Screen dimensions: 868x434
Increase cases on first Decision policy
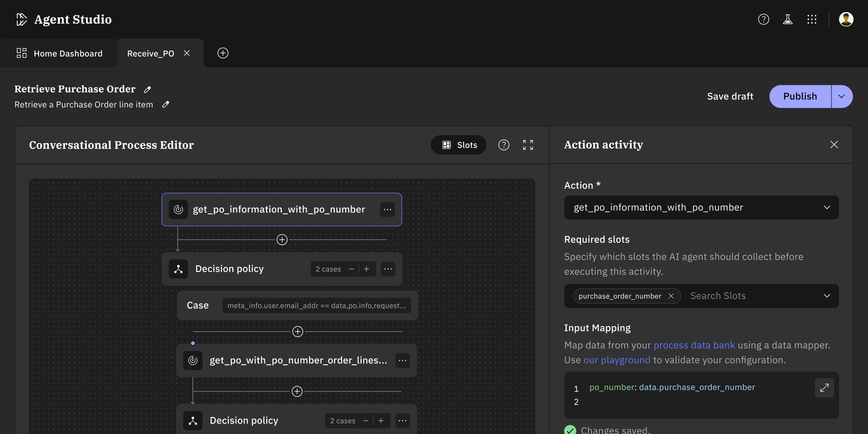pyautogui.click(x=366, y=269)
